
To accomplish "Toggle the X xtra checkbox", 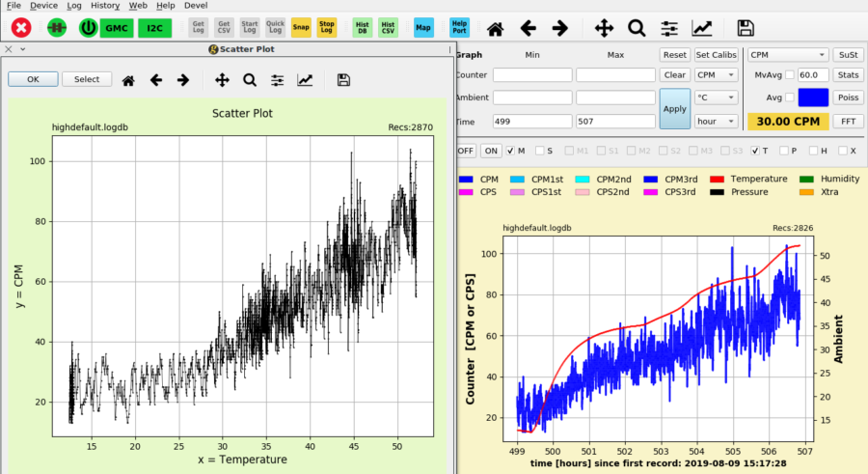I will (x=843, y=151).
